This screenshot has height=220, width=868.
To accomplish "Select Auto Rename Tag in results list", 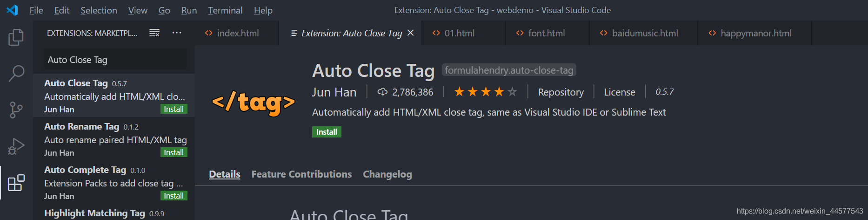I will [x=114, y=139].
